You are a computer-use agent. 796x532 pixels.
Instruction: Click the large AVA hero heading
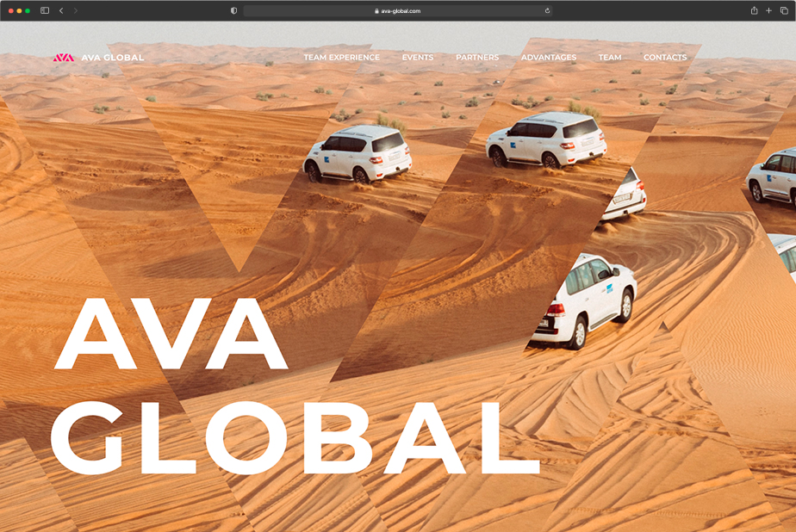pyautogui.click(x=171, y=334)
